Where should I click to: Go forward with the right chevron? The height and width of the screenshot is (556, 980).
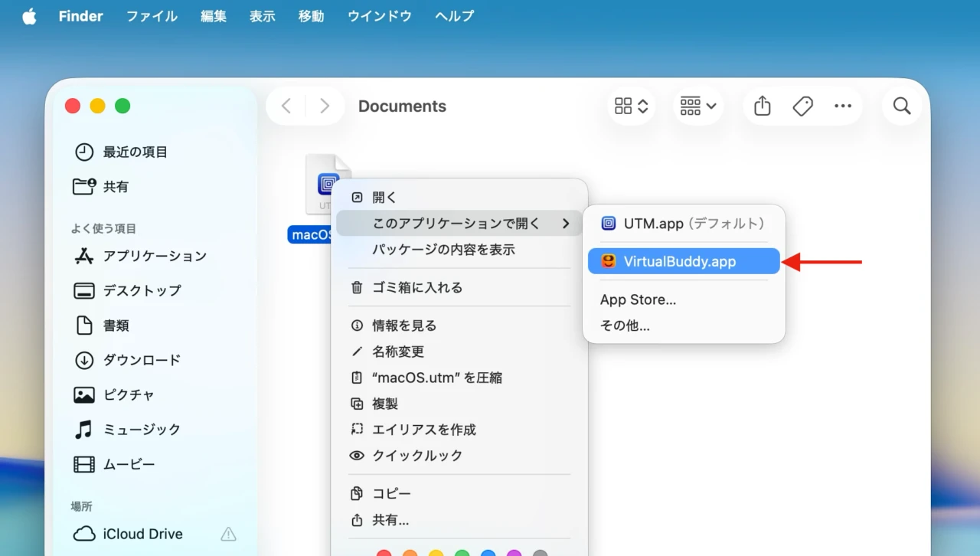point(325,106)
